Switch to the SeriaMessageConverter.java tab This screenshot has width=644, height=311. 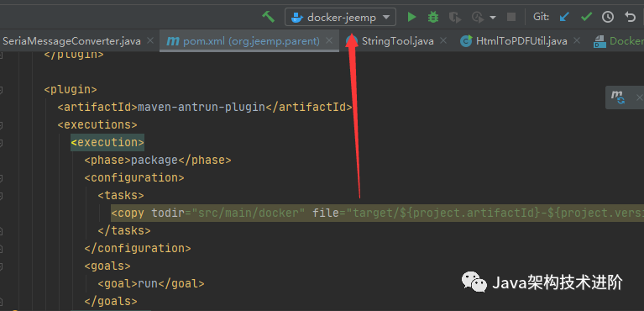pyautogui.click(x=71, y=41)
